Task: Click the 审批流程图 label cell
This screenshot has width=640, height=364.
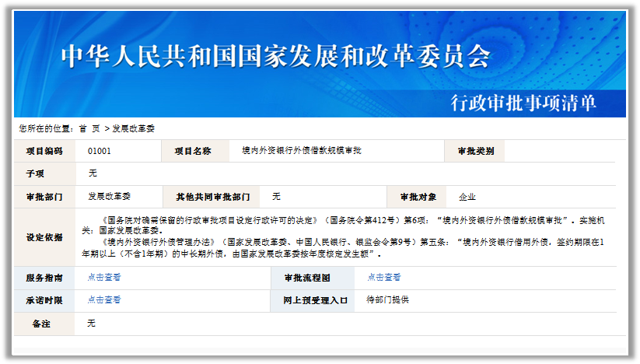Action: pos(313,278)
